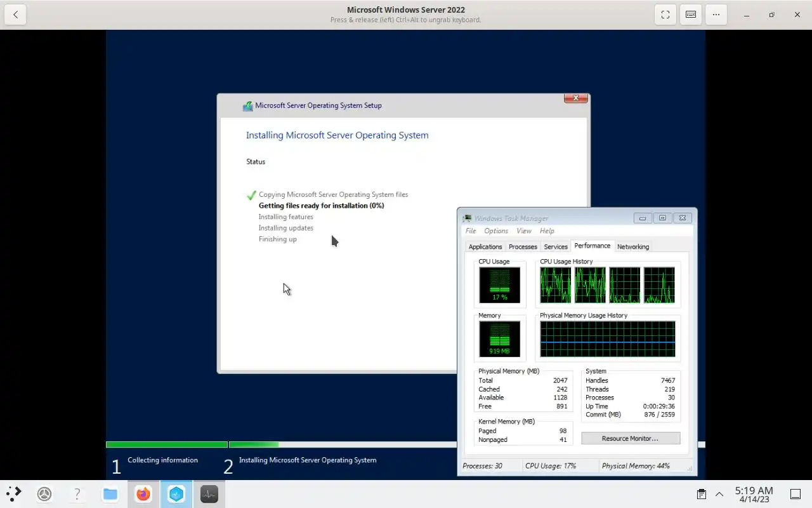Image resolution: width=812 pixels, height=508 pixels.
Task: Close the Windows Task Manager window
Action: pyautogui.click(x=683, y=218)
